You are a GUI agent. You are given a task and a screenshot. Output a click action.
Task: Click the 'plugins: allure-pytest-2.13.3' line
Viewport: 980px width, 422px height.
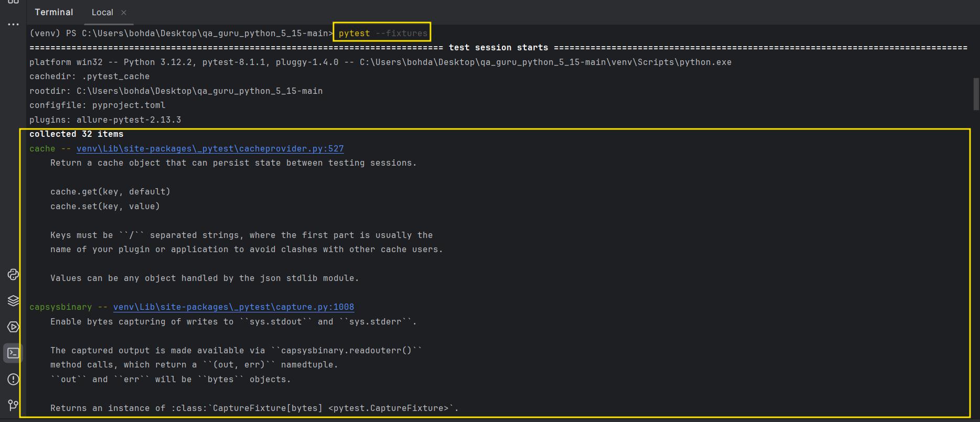click(105, 120)
